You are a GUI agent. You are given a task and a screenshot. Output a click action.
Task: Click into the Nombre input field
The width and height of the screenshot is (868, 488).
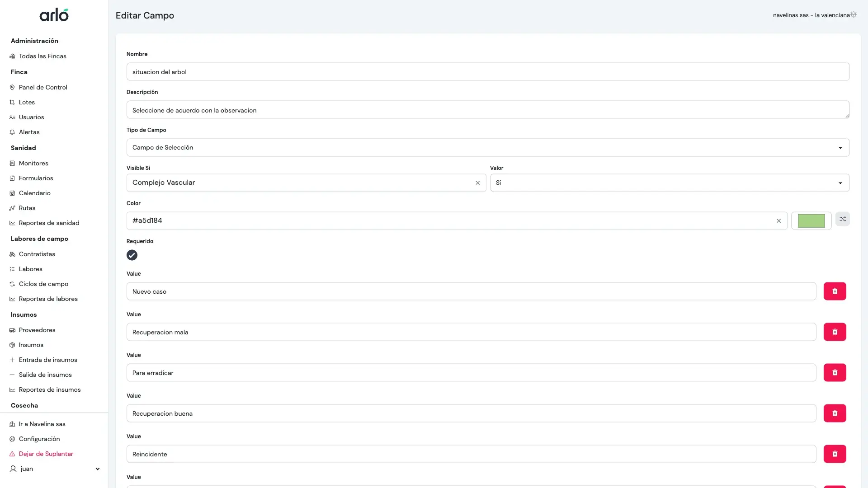point(488,72)
